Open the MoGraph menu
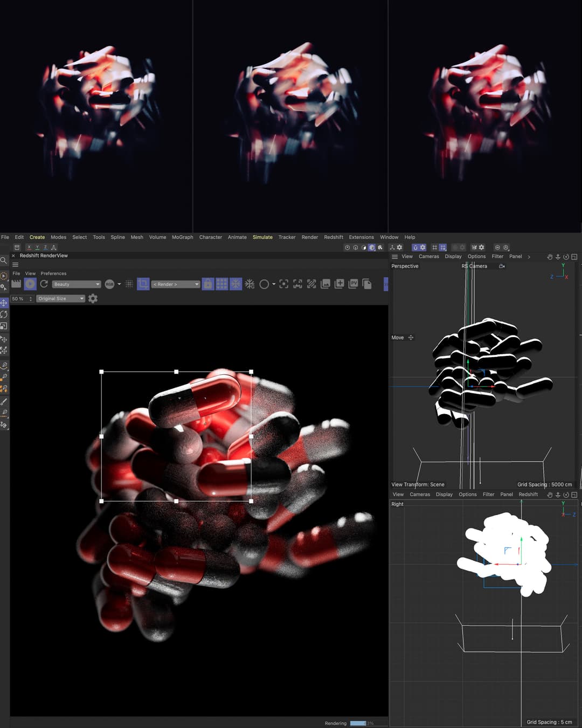Screen dimensions: 582x728 [x=182, y=237]
